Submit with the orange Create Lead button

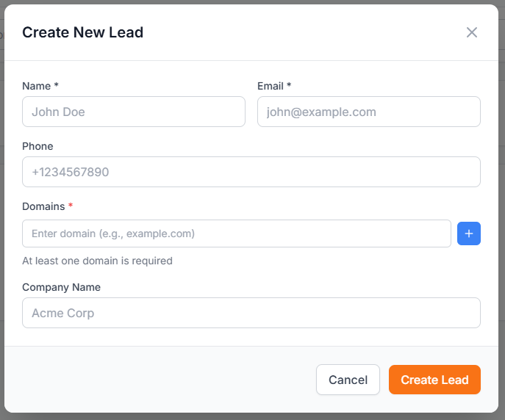(434, 380)
